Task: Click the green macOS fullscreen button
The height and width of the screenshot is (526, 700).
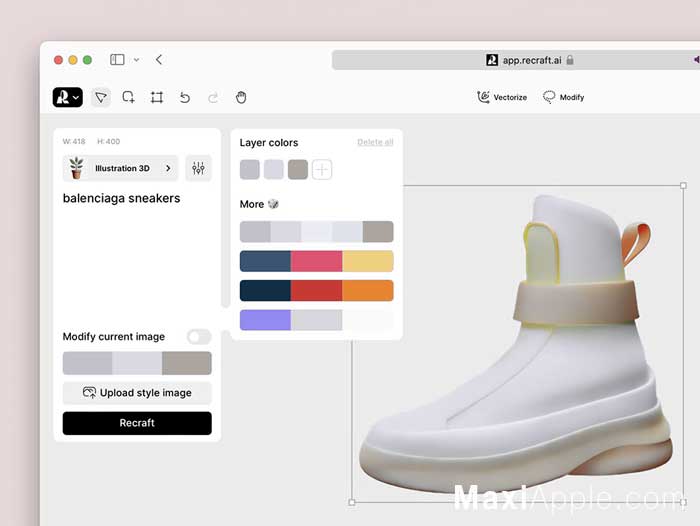Action: click(x=88, y=60)
